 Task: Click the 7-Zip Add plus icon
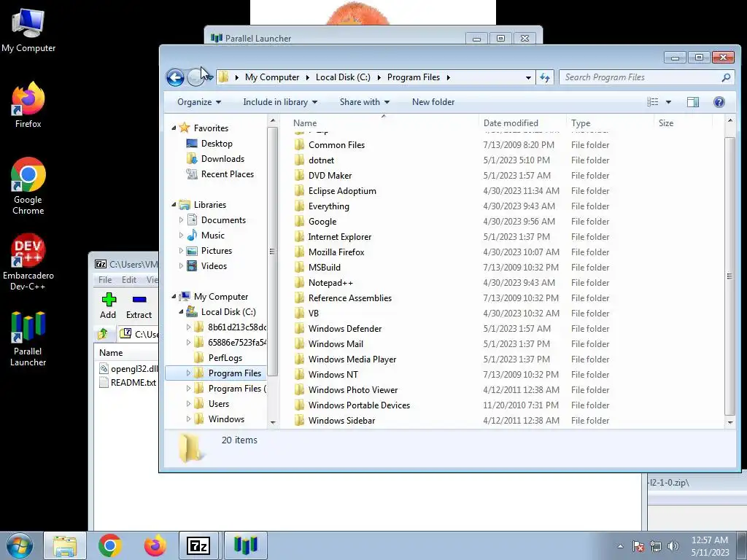click(x=109, y=300)
